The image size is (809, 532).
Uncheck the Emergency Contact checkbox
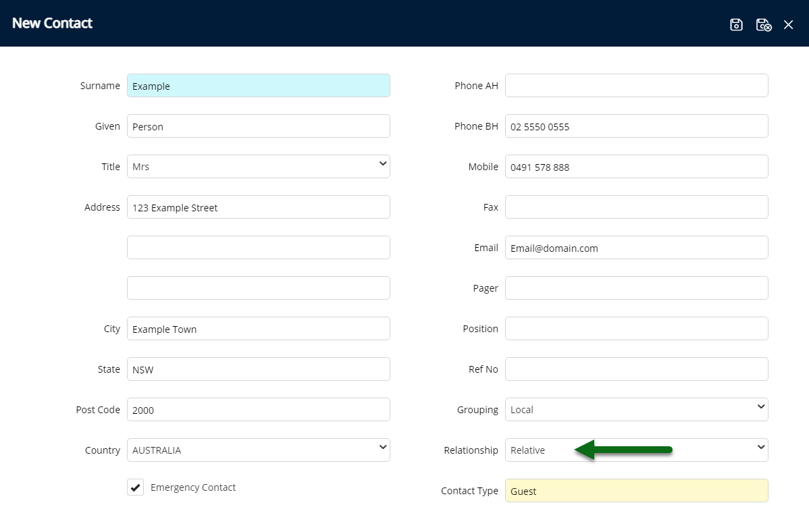[136, 487]
